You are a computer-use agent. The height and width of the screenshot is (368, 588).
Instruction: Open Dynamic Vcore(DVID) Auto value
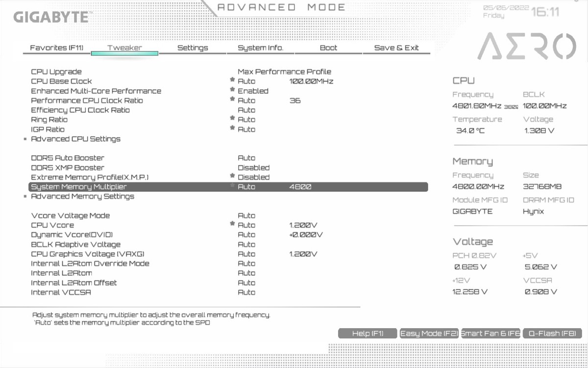[246, 235]
